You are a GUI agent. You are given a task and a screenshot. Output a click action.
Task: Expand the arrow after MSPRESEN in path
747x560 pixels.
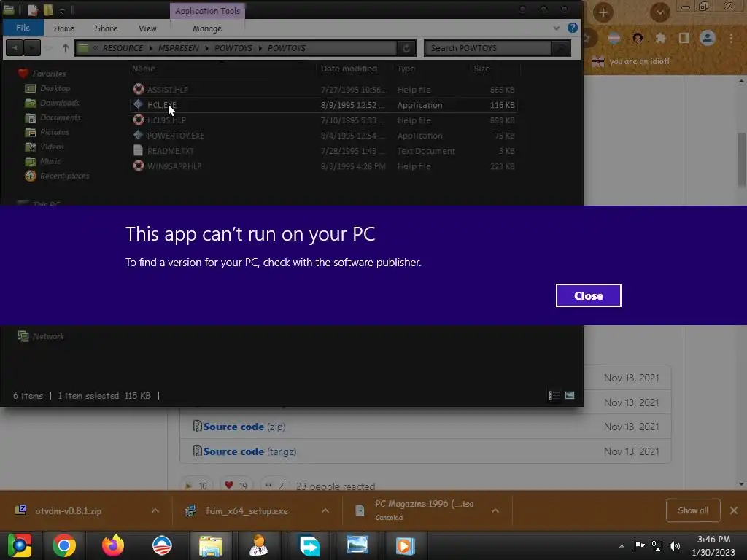206,48
